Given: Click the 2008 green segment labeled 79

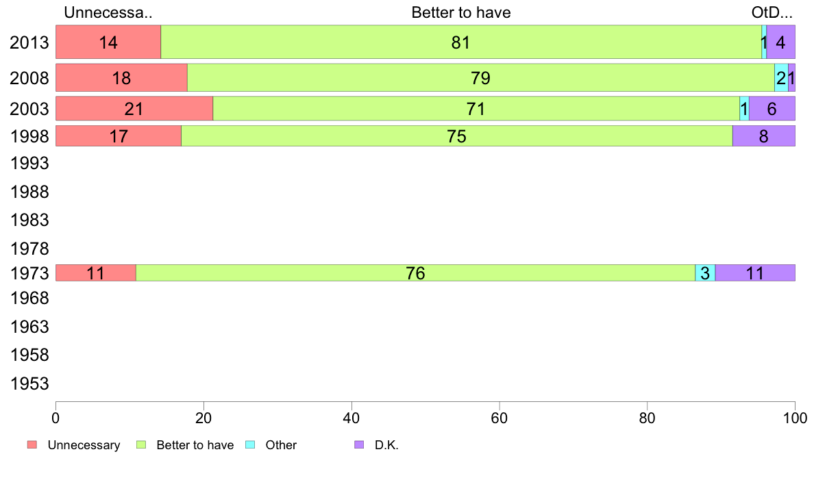Looking at the screenshot, I should (x=481, y=78).
